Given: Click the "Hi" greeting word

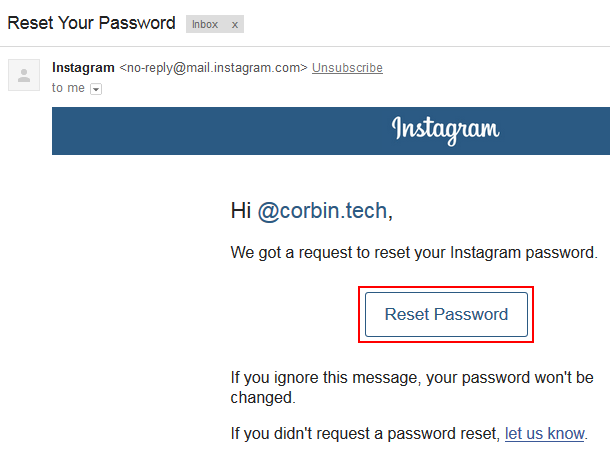Looking at the screenshot, I should click(x=241, y=211).
